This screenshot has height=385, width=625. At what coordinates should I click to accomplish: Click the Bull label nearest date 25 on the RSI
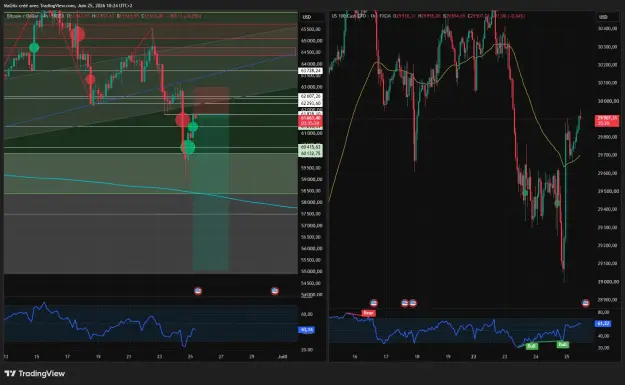tap(562, 344)
